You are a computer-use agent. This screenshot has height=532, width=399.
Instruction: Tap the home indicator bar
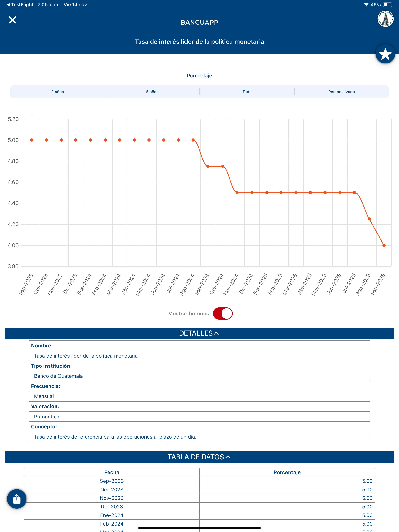(x=199, y=528)
